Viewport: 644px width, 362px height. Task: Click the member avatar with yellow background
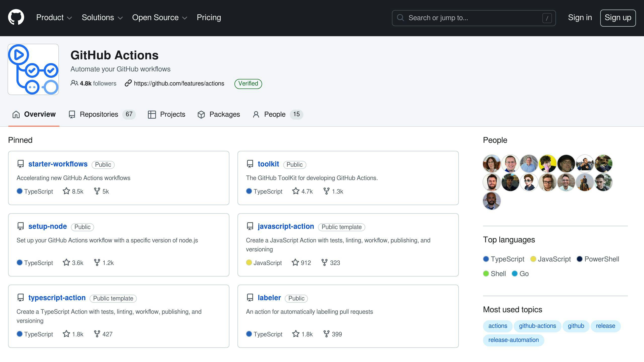coord(547,163)
